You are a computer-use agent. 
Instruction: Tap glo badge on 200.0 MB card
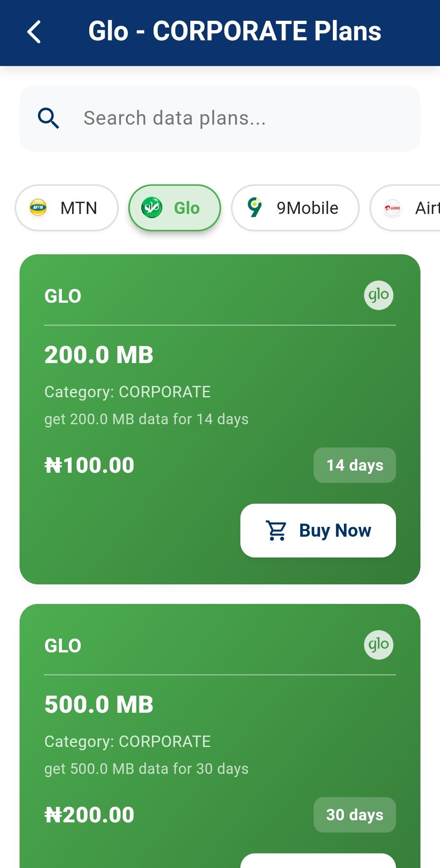pyautogui.click(x=378, y=295)
